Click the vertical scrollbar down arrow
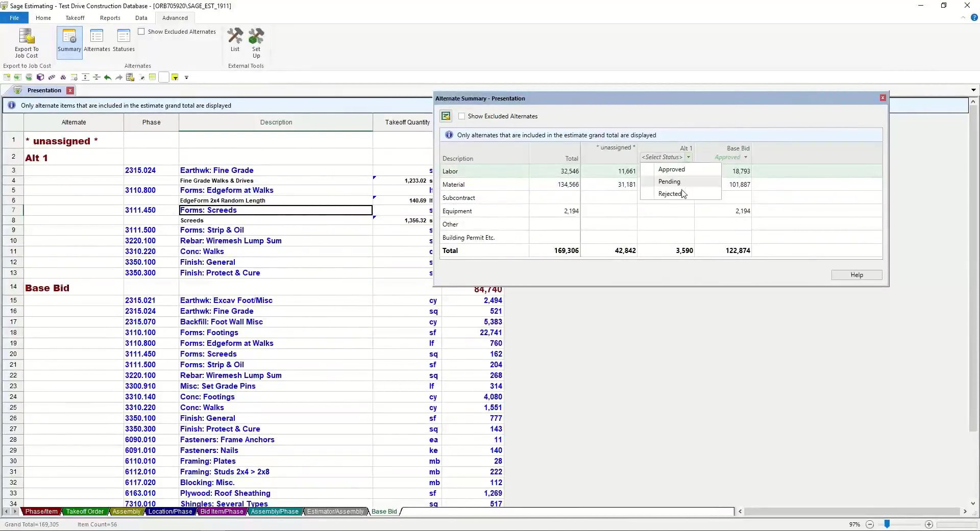 pyautogui.click(x=973, y=503)
